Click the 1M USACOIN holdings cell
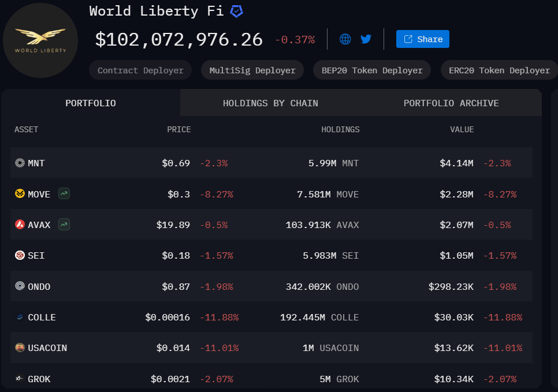Screen dimensions: 558x392 click(x=330, y=348)
